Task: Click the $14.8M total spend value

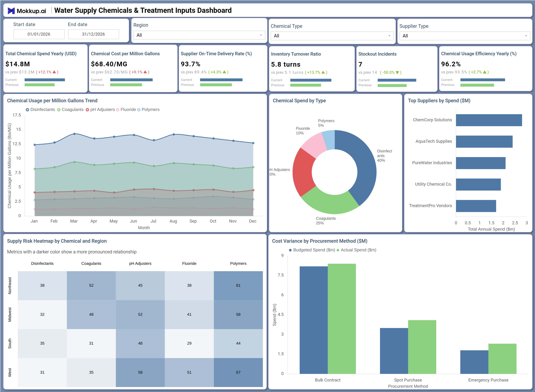Action: point(18,64)
